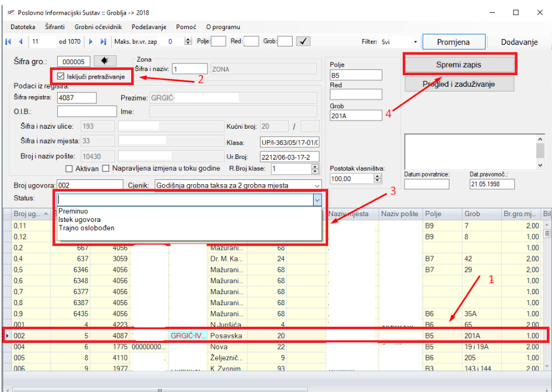Click the Spremi zapis button

[x=459, y=64]
